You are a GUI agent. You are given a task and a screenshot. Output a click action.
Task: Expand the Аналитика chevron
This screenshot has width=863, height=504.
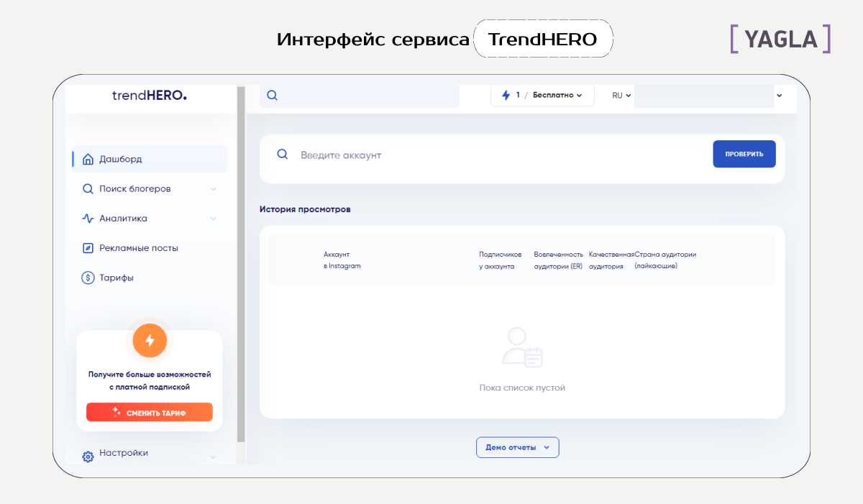click(213, 219)
